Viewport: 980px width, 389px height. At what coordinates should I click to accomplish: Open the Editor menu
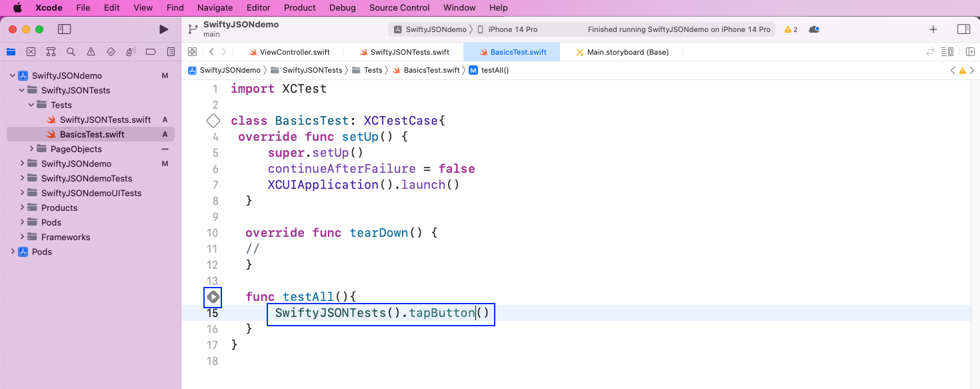(x=259, y=8)
